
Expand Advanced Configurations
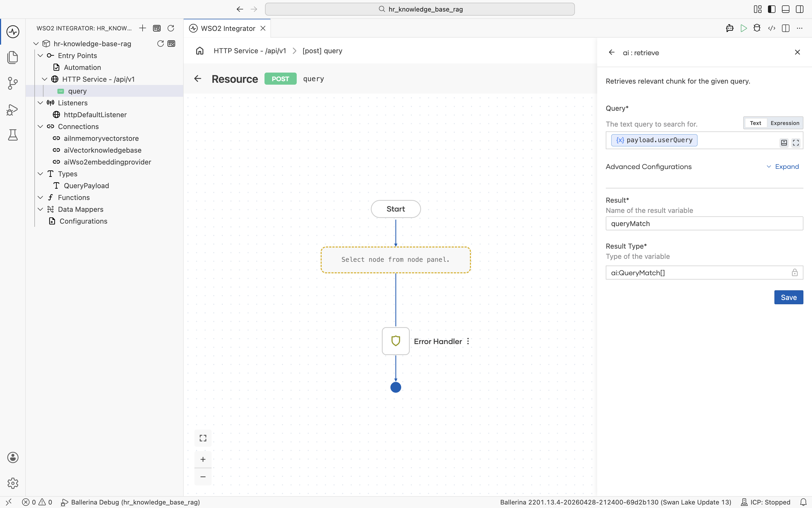(783, 167)
